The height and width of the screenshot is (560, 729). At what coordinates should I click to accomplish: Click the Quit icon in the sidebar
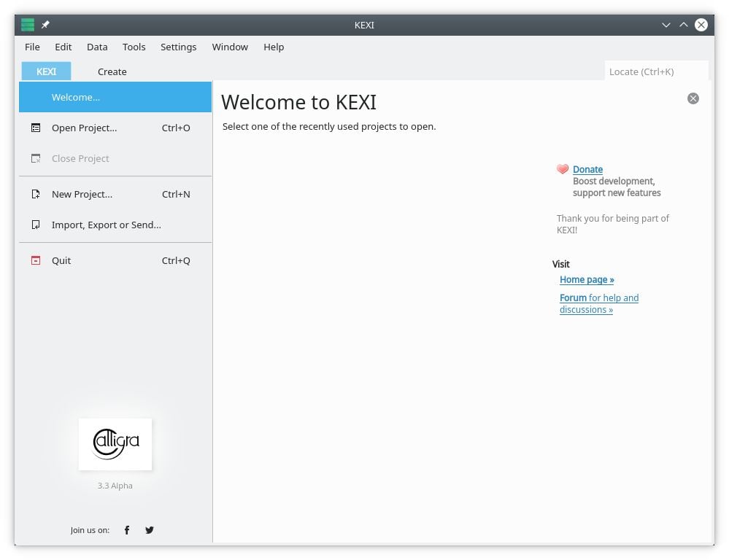(36, 260)
